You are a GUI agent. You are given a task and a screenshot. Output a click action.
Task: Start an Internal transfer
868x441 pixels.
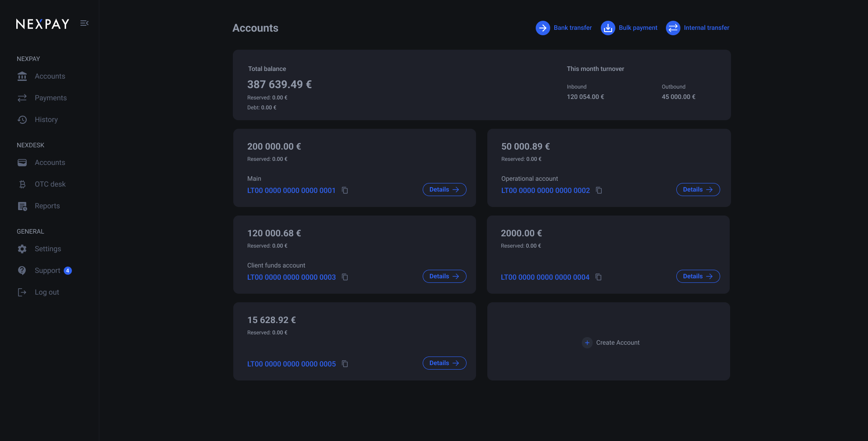698,28
